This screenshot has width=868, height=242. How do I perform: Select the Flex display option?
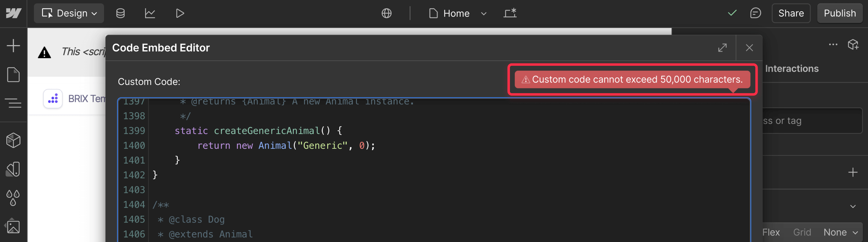pos(771,232)
